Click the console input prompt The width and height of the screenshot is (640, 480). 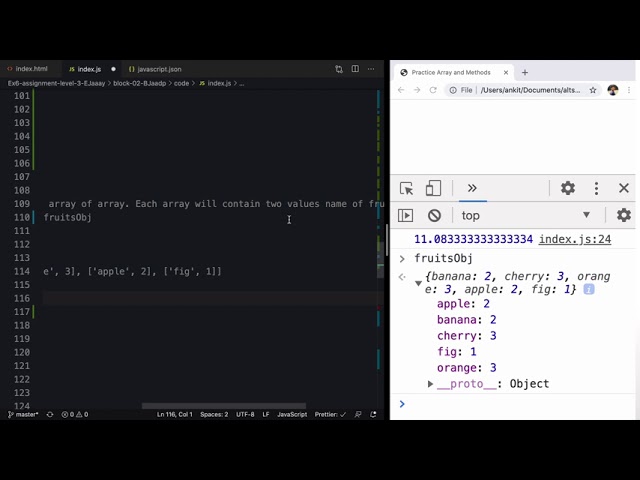click(x=514, y=404)
